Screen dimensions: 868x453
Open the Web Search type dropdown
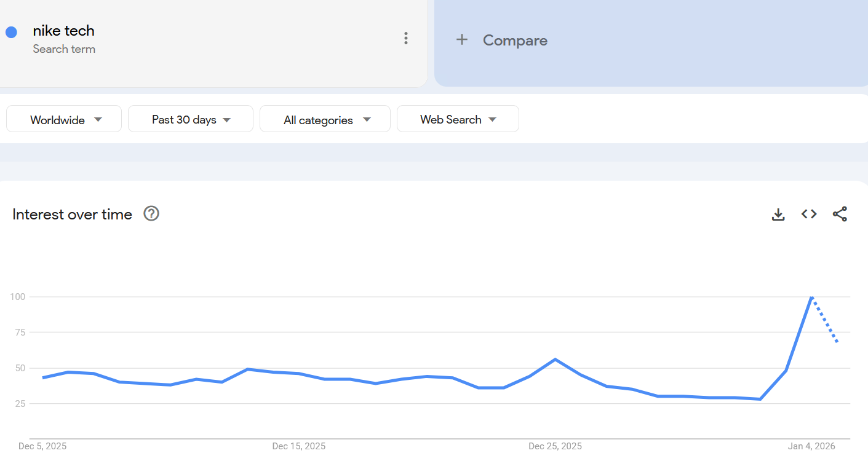(458, 119)
